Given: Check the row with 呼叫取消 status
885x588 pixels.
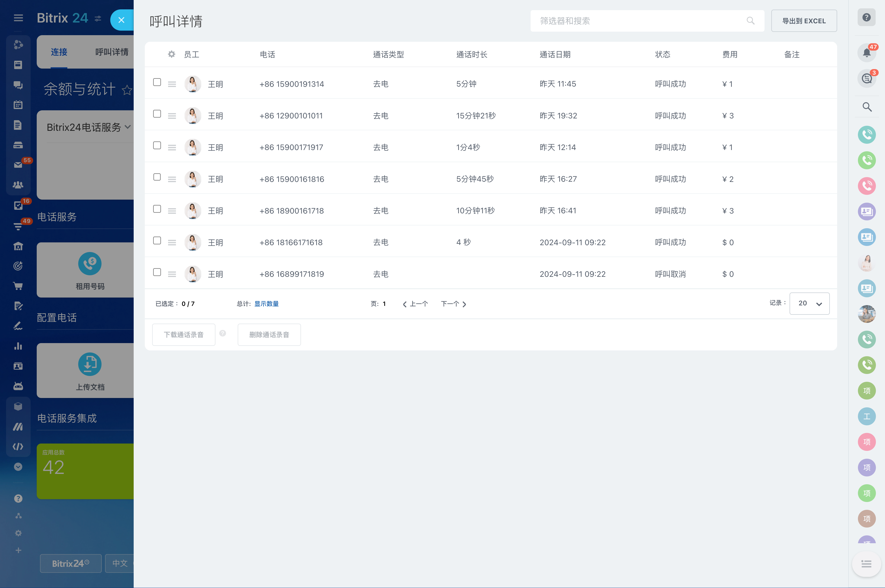Looking at the screenshot, I should point(157,273).
